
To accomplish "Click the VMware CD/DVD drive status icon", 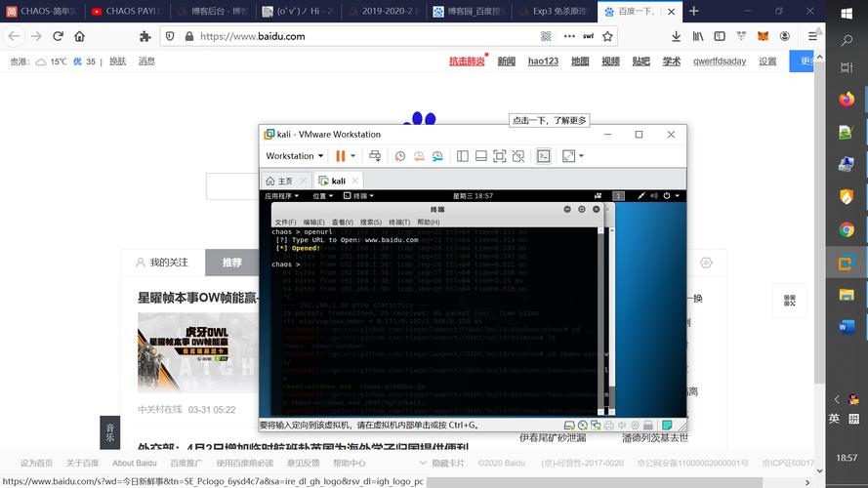I will pyautogui.click(x=582, y=425).
